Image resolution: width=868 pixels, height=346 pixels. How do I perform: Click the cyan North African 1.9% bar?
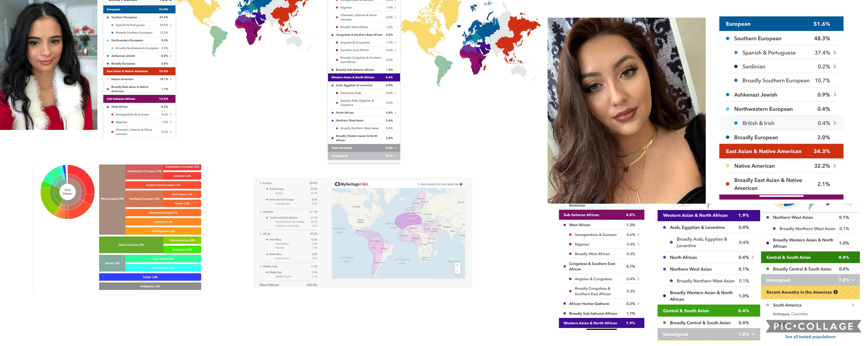coord(163,268)
